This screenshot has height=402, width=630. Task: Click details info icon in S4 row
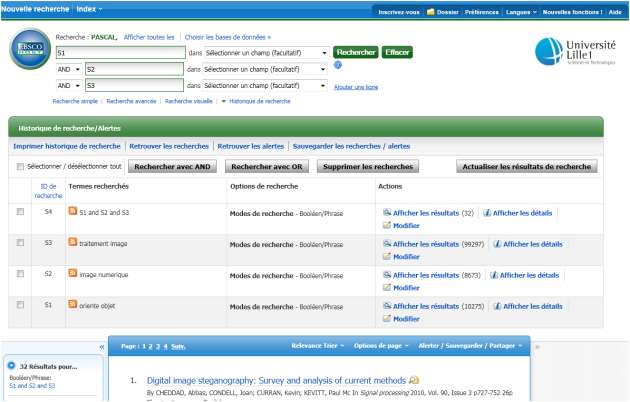click(487, 213)
